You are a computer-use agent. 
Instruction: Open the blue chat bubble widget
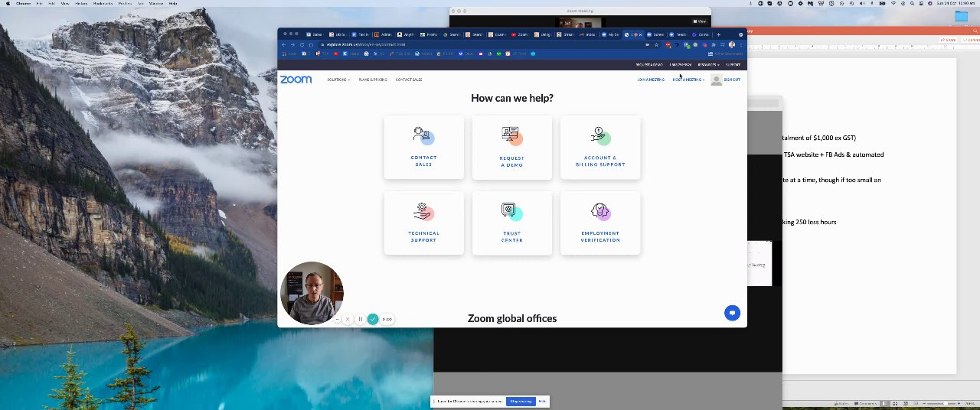pyautogui.click(x=732, y=312)
